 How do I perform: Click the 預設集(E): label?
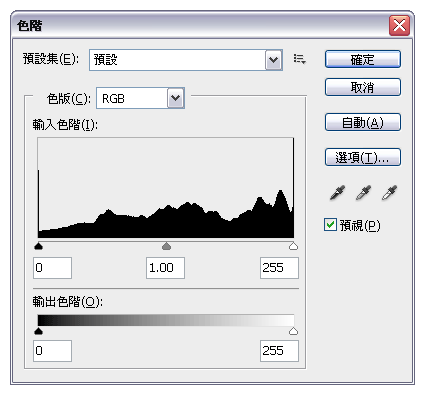point(51,59)
